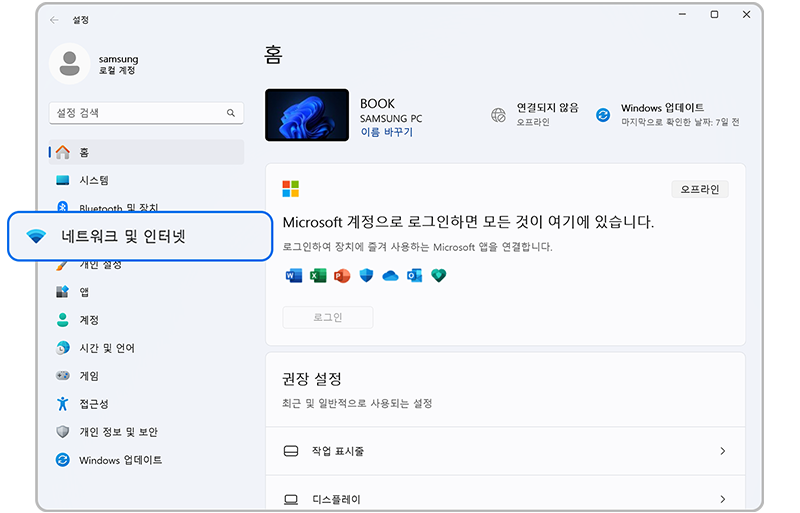Screen dimensions: 800x513
Task: Click the back arrow in the Settings title bar
Action: (x=54, y=20)
